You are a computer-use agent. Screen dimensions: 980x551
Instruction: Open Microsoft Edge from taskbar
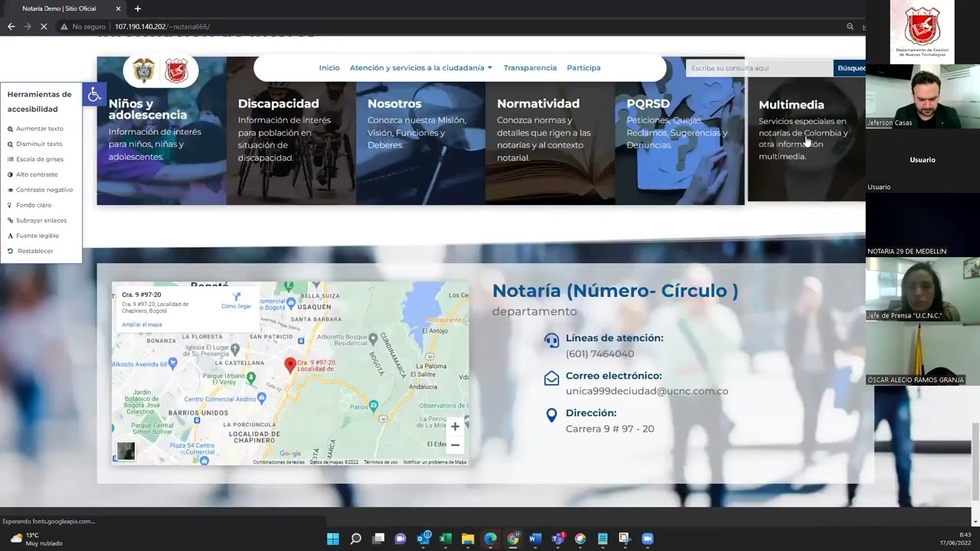[491, 539]
